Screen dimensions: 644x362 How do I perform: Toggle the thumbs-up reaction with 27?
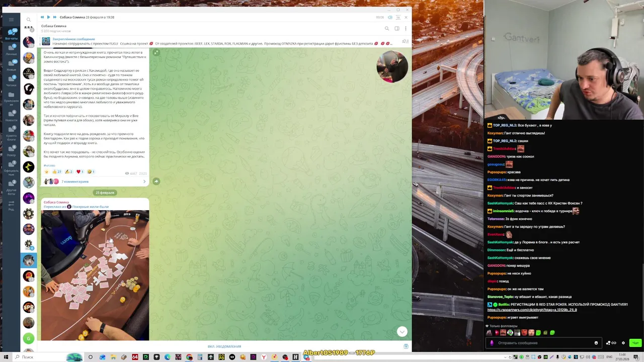tap(56, 172)
